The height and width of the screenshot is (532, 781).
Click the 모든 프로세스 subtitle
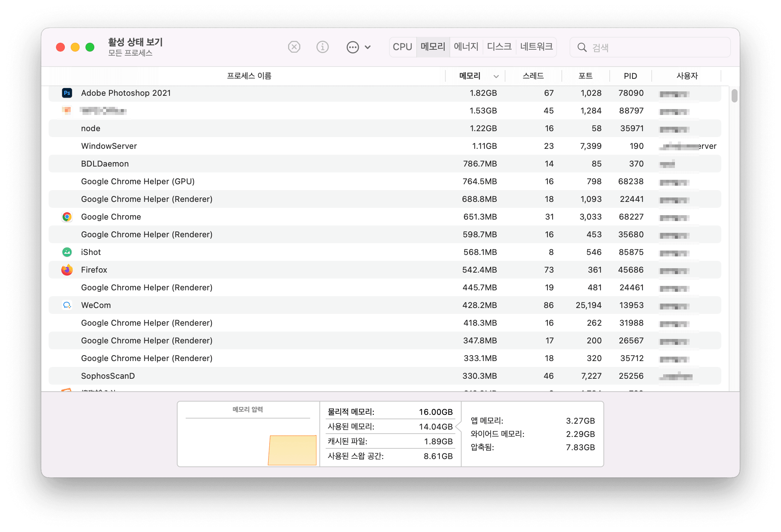(130, 53)
